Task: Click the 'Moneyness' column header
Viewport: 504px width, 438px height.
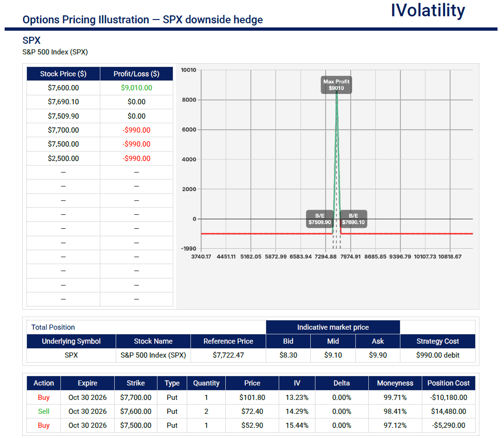Action: [x=395, y=383]
